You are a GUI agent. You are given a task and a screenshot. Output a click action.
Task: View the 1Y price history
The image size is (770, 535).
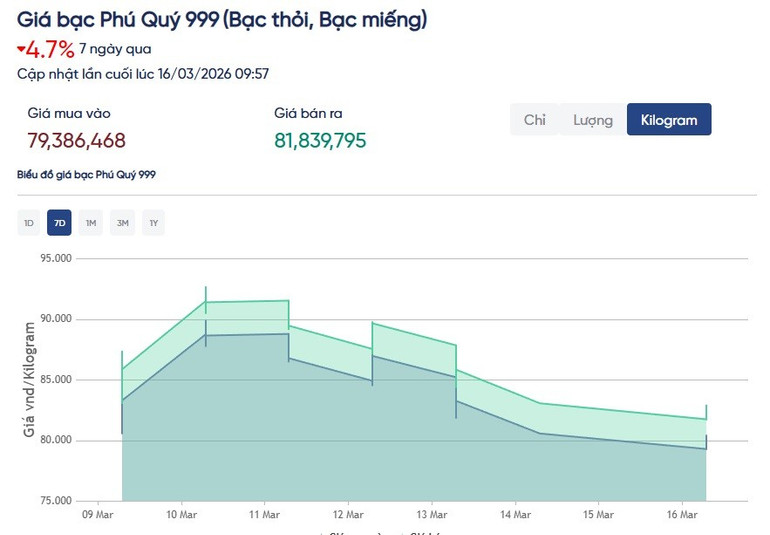point(153,223)
